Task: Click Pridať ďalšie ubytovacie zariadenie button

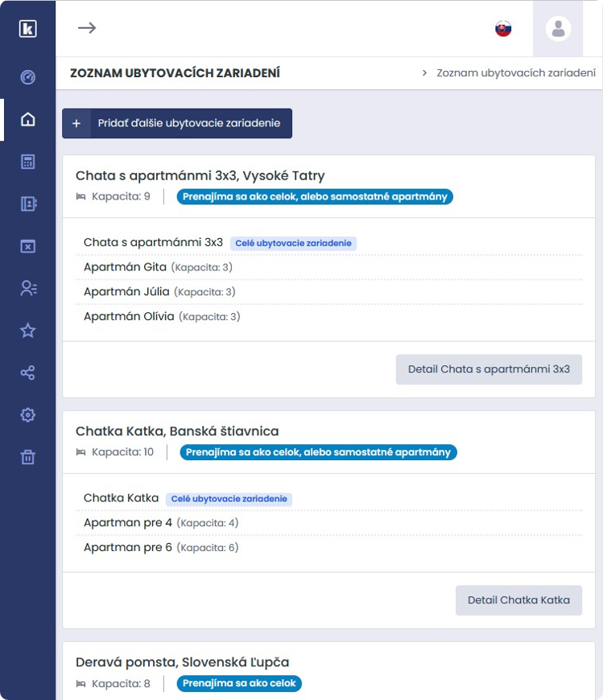Action: point(177,123)
